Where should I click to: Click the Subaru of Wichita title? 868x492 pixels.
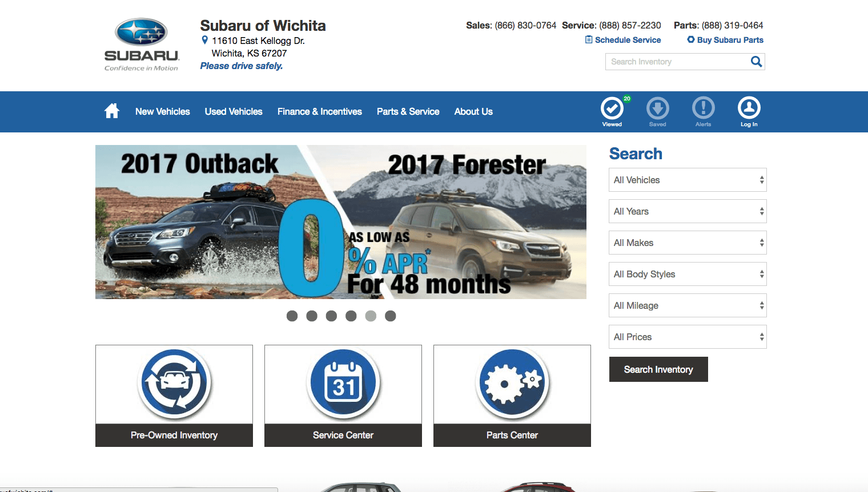263,26
